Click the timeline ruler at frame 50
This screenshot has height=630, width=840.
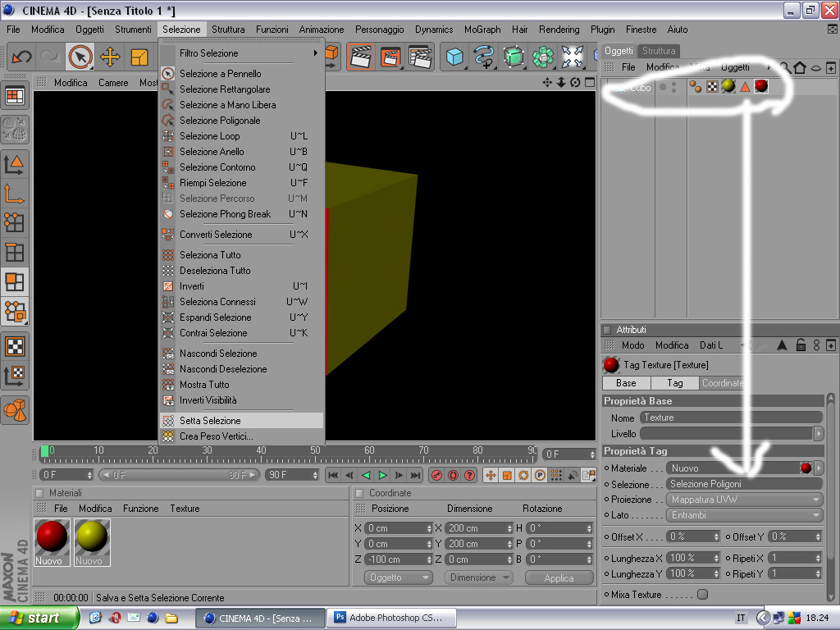click(x=315, y=454)
